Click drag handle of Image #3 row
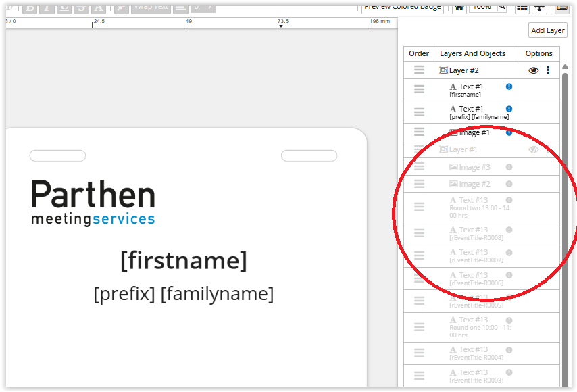The width and height of the screenshot is (577, 392). 419,167
